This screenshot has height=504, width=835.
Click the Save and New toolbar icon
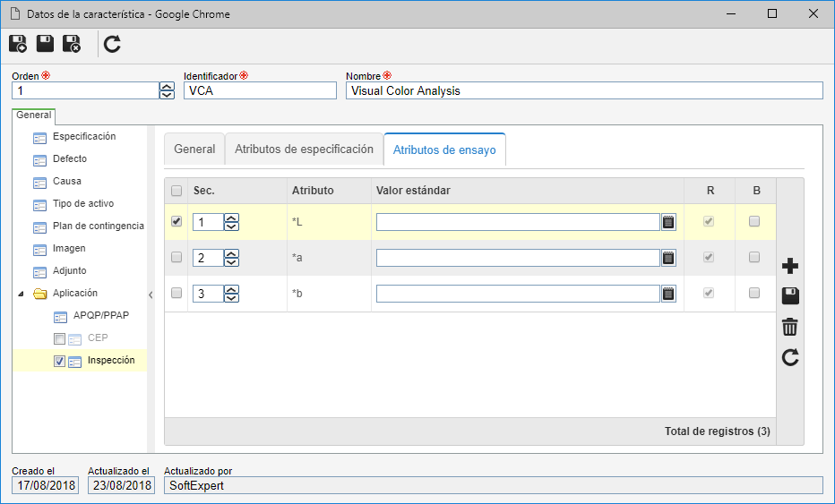(x=18, y=44)
